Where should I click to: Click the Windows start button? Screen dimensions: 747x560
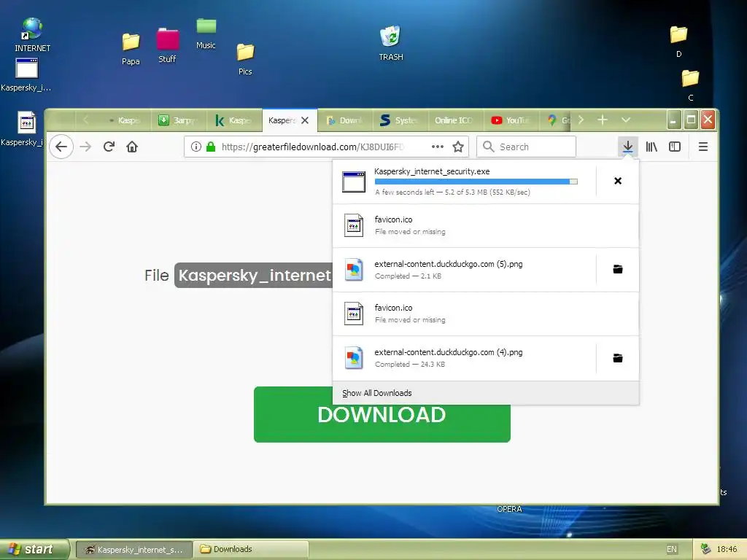tap(34, 549)
